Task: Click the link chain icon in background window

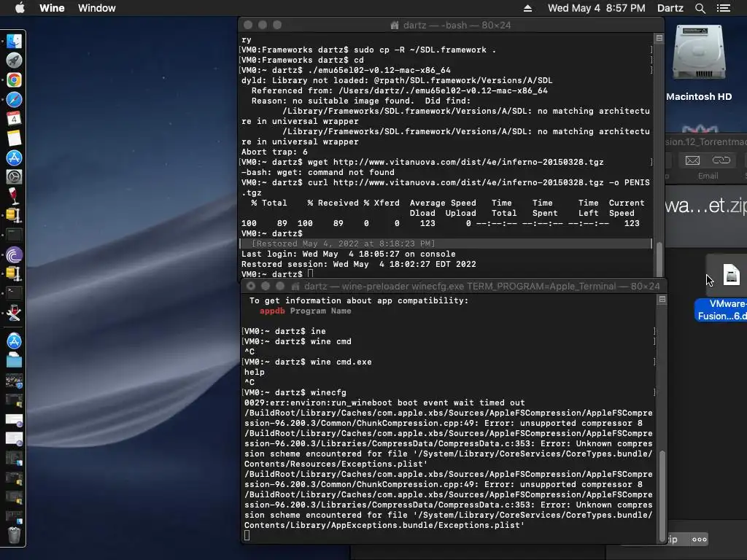Action: click(x=721, y=160)
